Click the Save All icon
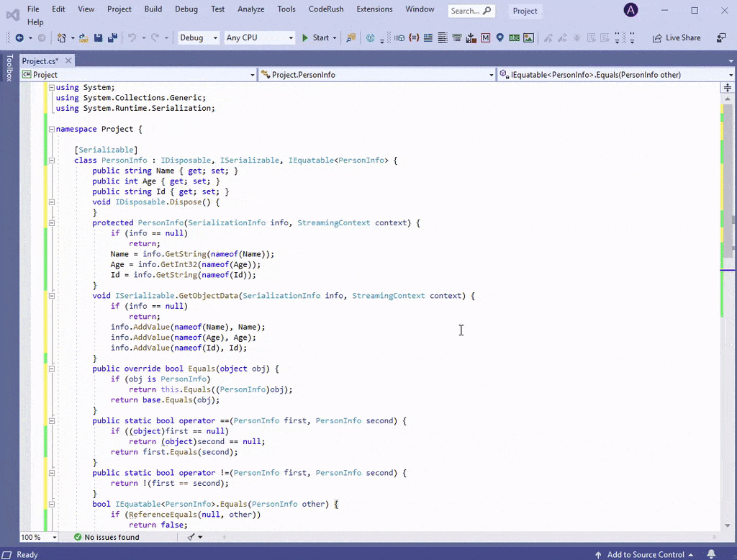Screen dimensions: 737x560 click(x=112, y=38)
